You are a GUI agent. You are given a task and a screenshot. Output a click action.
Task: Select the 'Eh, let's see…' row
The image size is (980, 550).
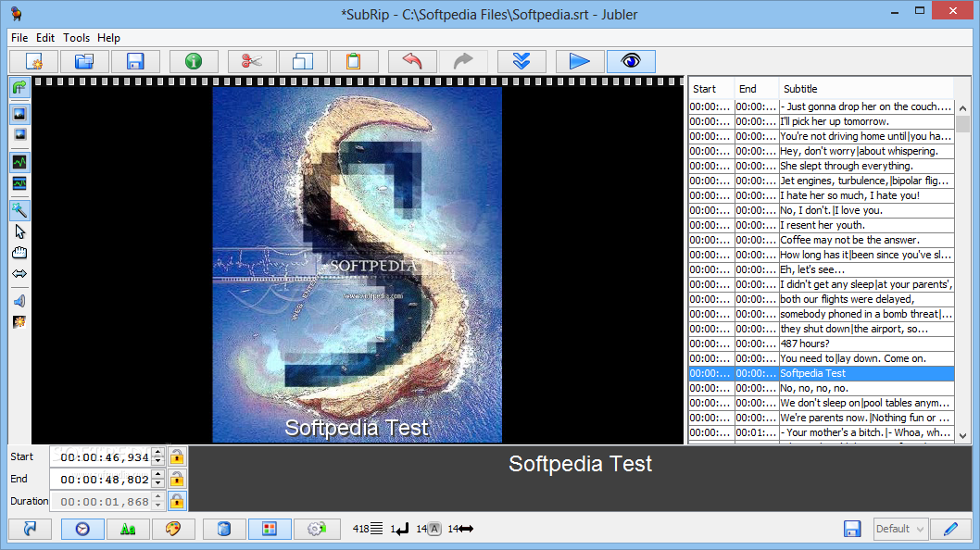[x=822, y=269]
